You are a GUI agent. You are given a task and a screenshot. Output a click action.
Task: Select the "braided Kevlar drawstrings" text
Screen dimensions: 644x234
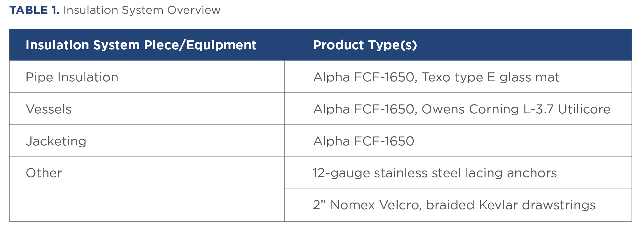tap(511, 205)
